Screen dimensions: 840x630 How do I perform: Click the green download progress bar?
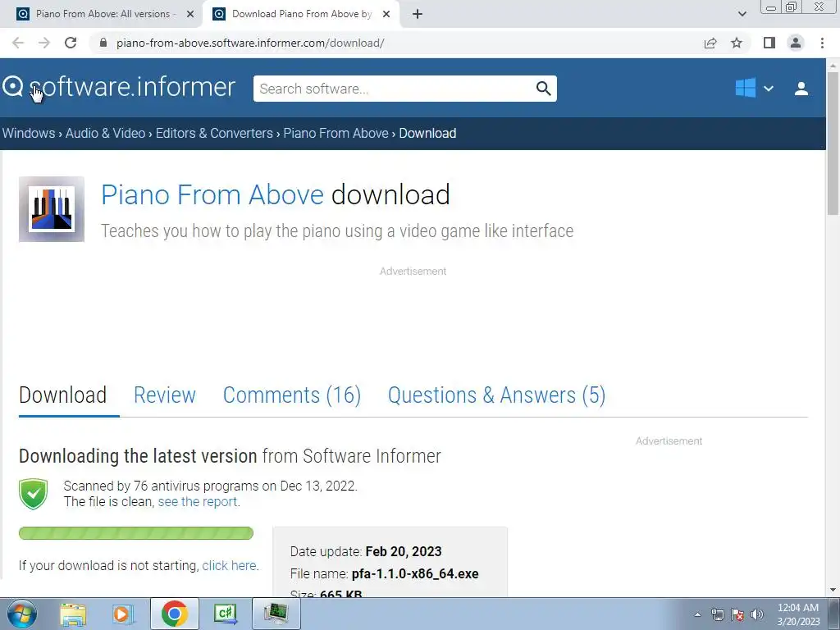pos(136,533)
